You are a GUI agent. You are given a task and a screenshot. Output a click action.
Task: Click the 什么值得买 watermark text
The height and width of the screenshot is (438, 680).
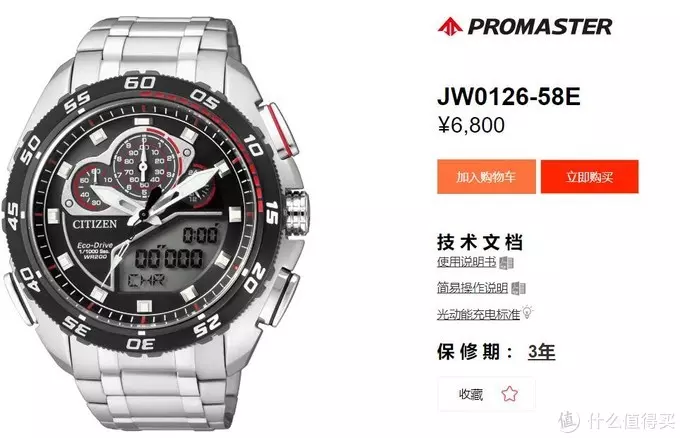(631, 421)
